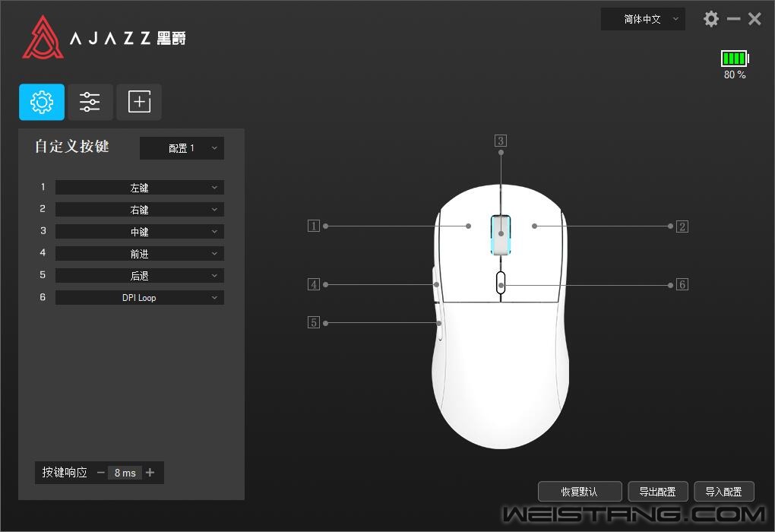Open the custom buttons gear tab
Image resolution: width=775 pixels, height=532 pixels.
[42, 102]
